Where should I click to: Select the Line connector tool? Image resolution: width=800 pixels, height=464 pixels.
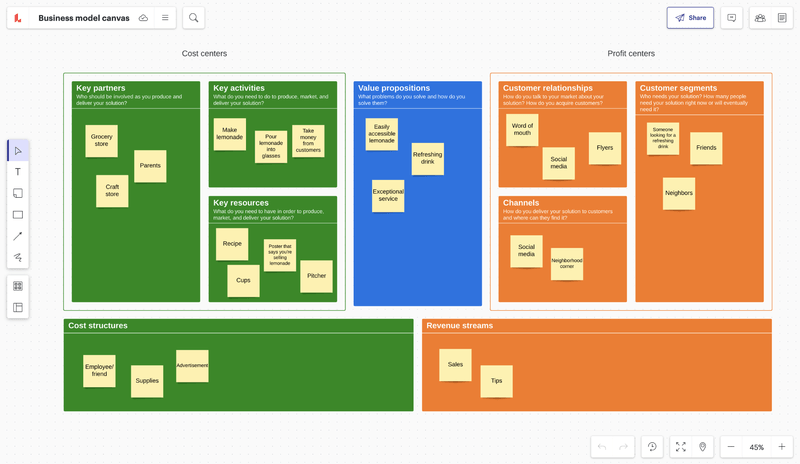pyautogui.click(x=18, y=236)
